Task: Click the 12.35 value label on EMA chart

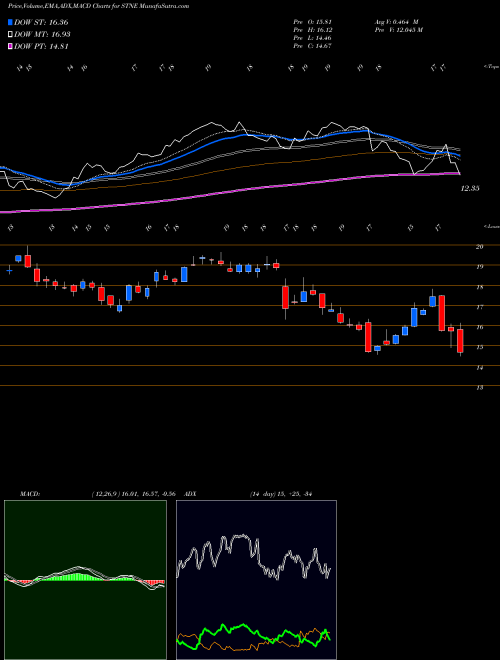Action: [470, 189]
